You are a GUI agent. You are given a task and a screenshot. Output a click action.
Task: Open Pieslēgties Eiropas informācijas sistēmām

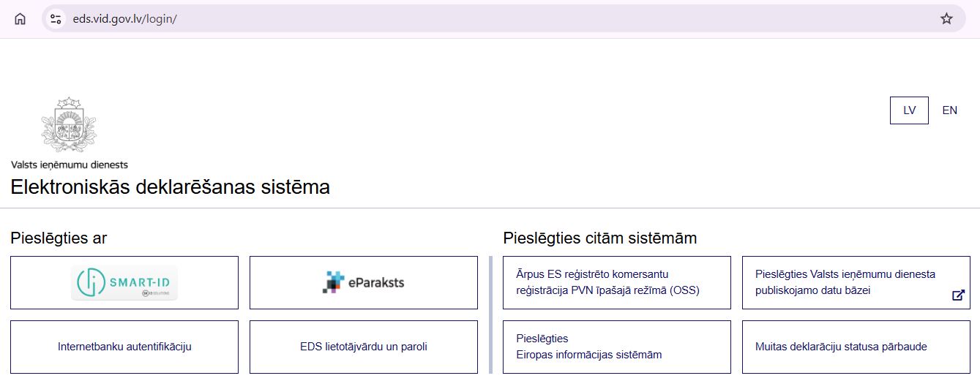tap(616, 347)
